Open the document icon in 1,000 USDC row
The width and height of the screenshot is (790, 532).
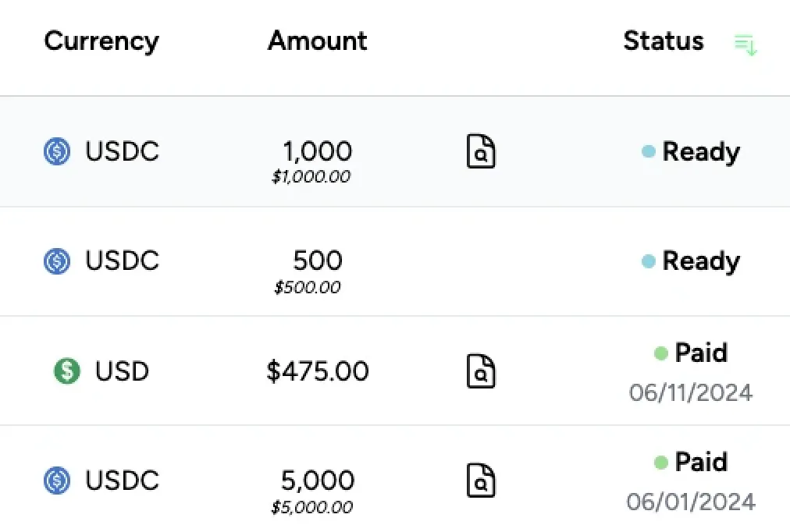point(481,151)
